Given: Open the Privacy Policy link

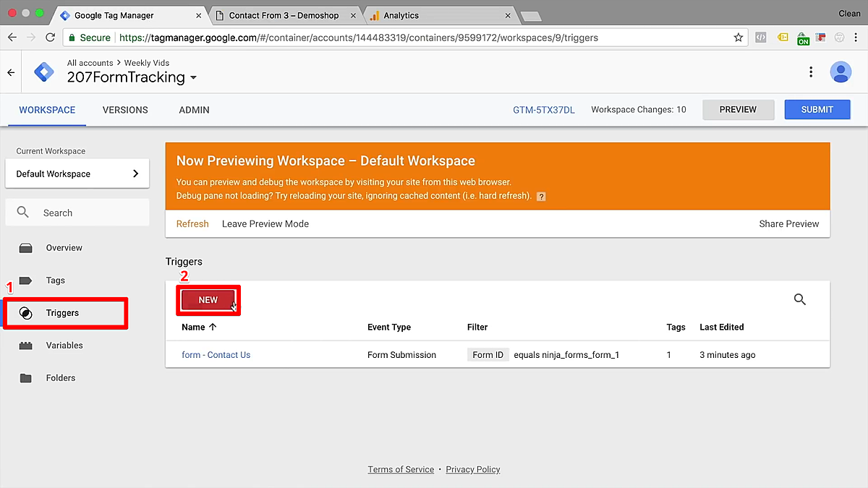Looking at the screenshot, I should click(x=473, y=469).
